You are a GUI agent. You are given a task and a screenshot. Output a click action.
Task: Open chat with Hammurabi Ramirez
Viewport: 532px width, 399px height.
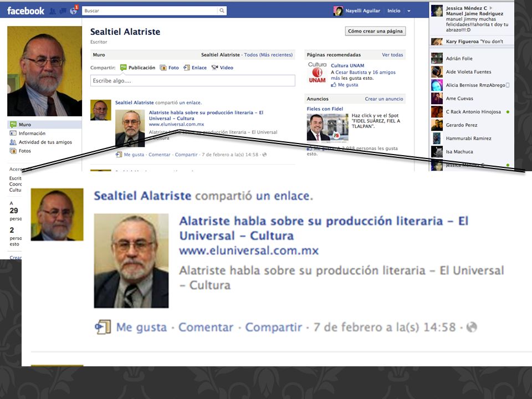click(472, 139)
